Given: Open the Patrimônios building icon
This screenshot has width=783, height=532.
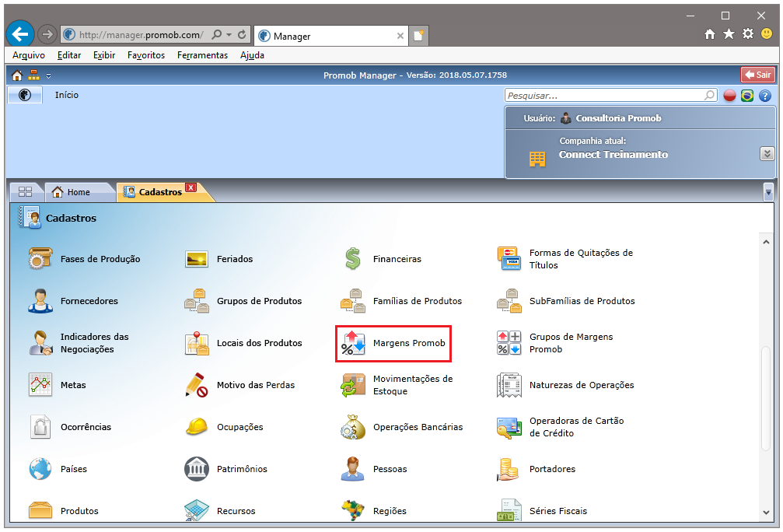Looking at the screenshot, I should click(197, 468).
